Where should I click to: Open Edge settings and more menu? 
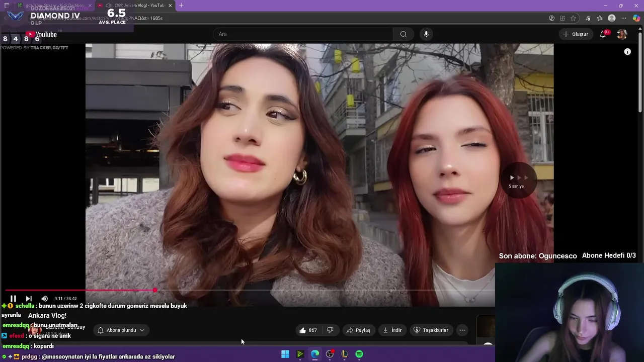pos(624,18)
